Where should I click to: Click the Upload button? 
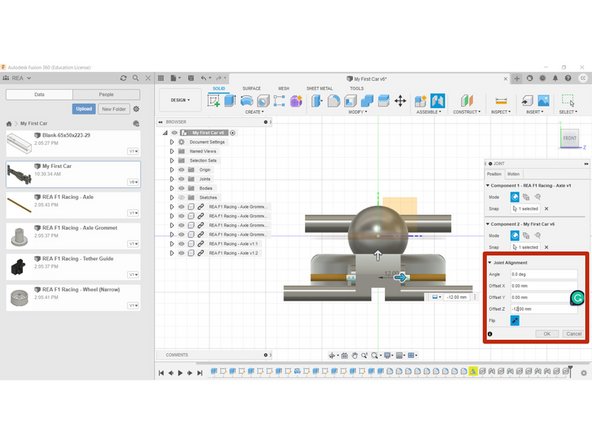pyautogui.click(x=84, y=109)
